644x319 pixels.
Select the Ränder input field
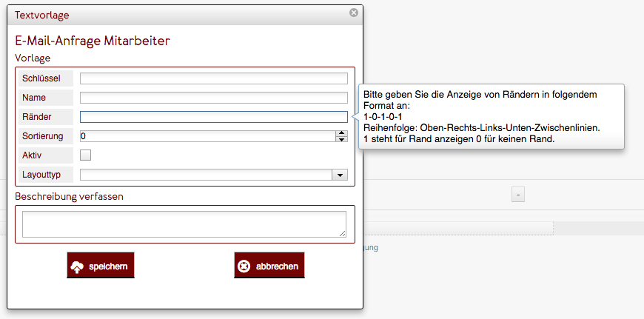[214, 117]
